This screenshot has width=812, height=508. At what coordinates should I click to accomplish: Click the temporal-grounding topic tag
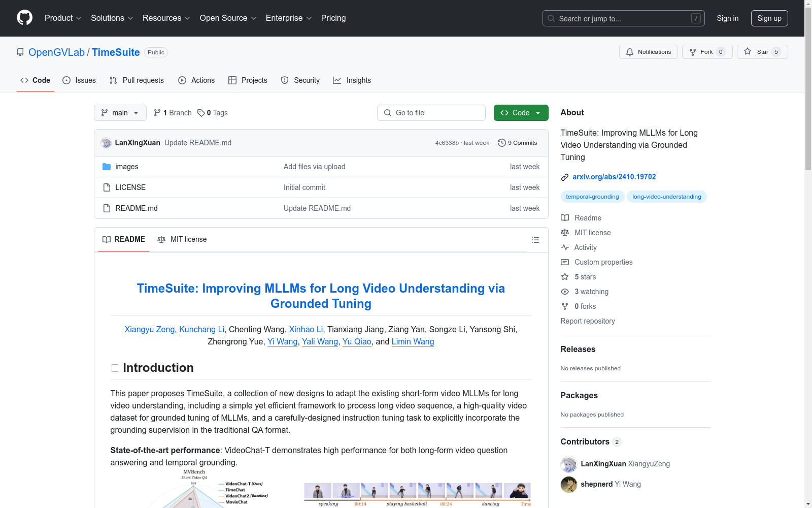592,197
